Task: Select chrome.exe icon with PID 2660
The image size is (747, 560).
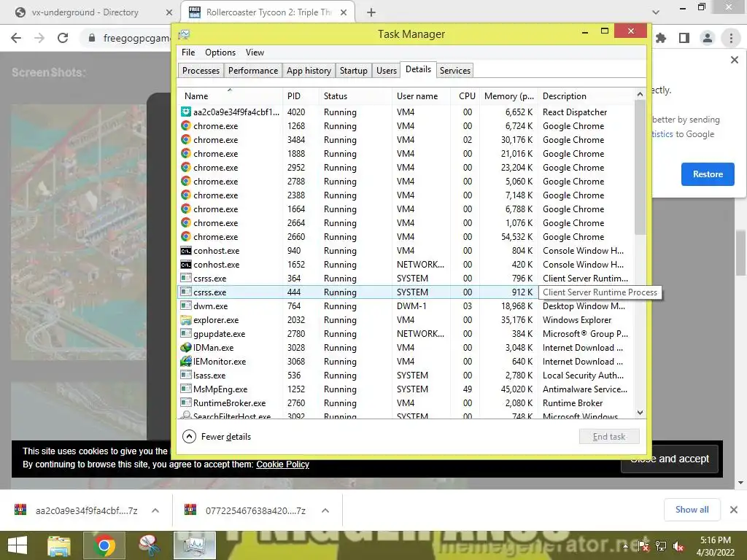Action: click(x=186, y=237)
